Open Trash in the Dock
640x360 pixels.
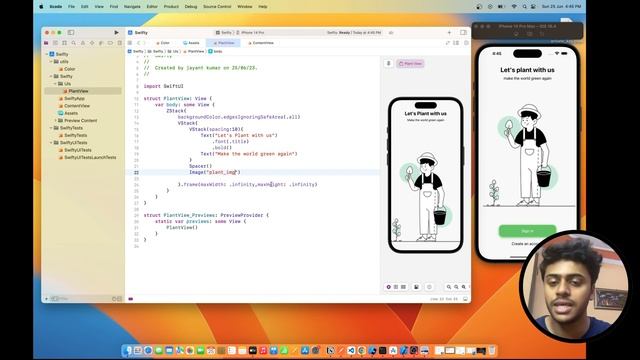coord(492,350)
